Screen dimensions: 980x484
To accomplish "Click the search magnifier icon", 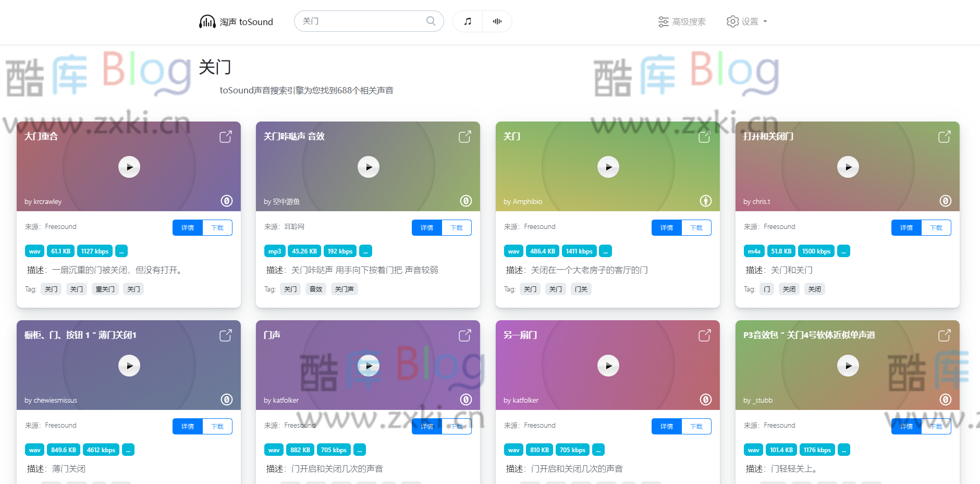I will coord(431,21).
